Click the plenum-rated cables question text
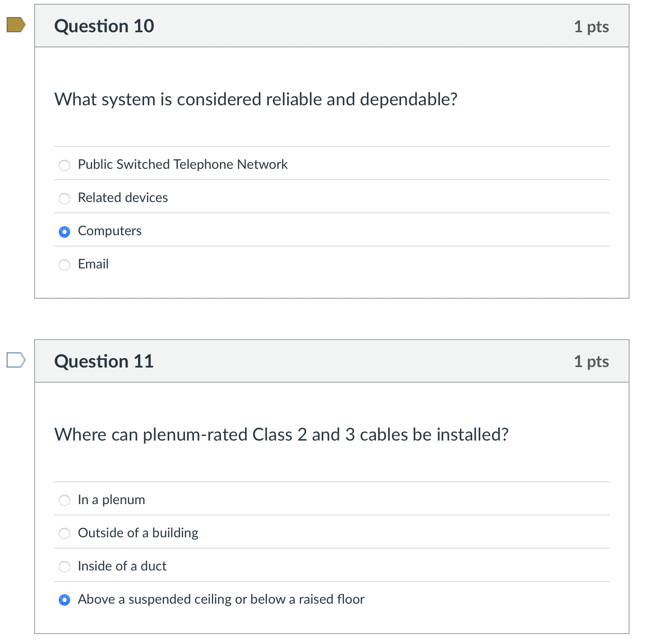Image resolution: width=658 pixels, height=644 pixels. pos(281,434)
